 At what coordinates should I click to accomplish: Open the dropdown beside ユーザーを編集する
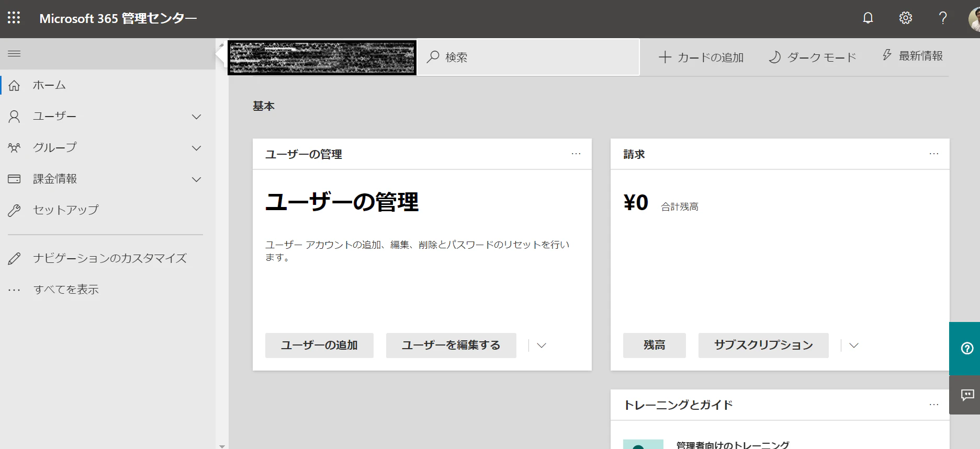(542, 346)
